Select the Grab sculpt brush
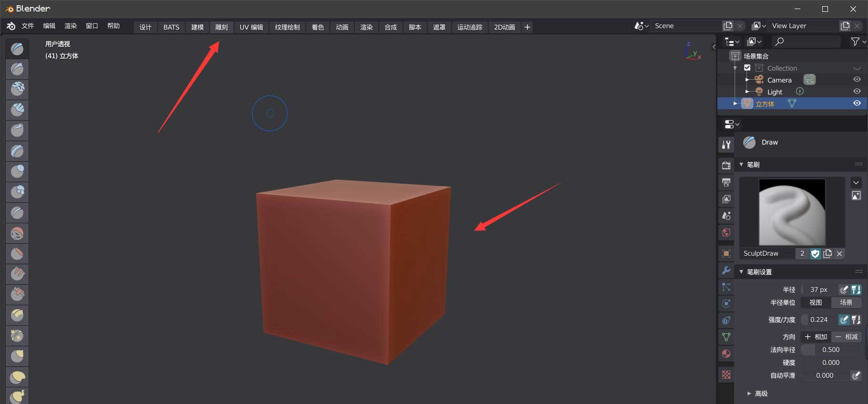The height and width of the screenshot is (404, 868). [17, 356]
